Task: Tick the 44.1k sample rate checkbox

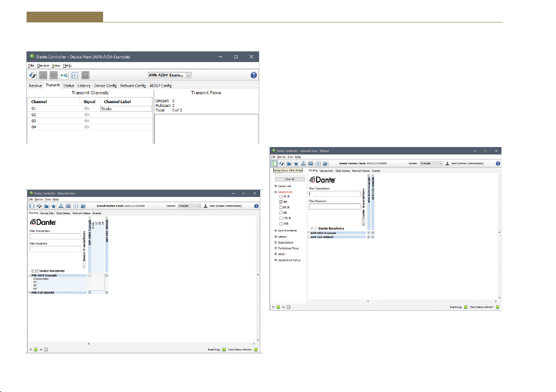Action: (281, 196)
